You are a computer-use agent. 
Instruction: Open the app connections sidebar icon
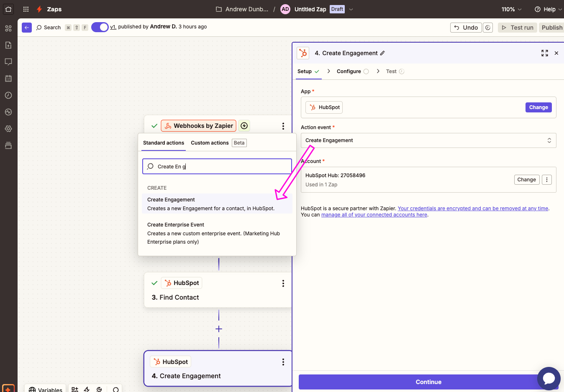coord(8,28)
